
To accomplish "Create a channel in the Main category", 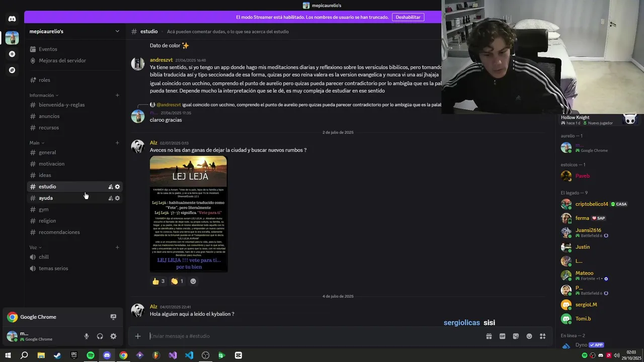I will pyautogui.click(x=117, y=143).
